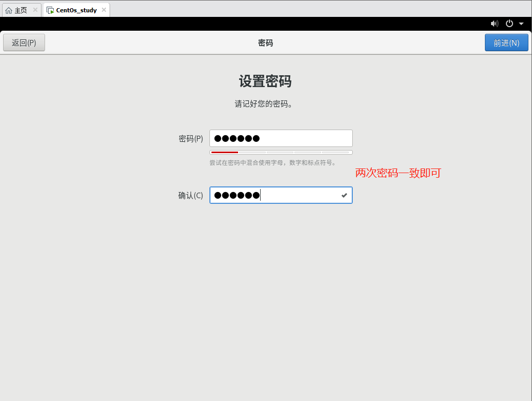This screenshot has height=401, width=532.
Task: Click the 设置密码 heading text
Action: [266, 81]
